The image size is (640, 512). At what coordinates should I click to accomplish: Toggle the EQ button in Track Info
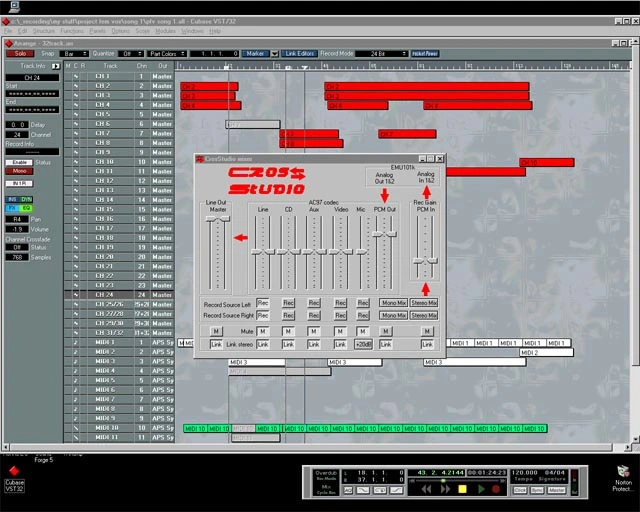[26, 208]
